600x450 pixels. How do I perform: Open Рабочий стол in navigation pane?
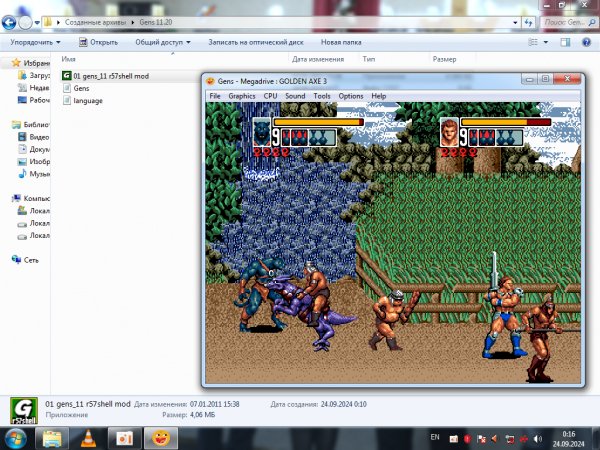point(34,100)
